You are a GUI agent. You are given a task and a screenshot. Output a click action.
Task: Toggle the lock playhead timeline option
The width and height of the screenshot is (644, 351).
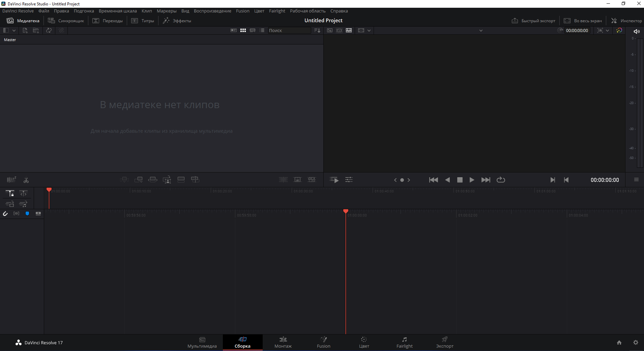point(10,193)
